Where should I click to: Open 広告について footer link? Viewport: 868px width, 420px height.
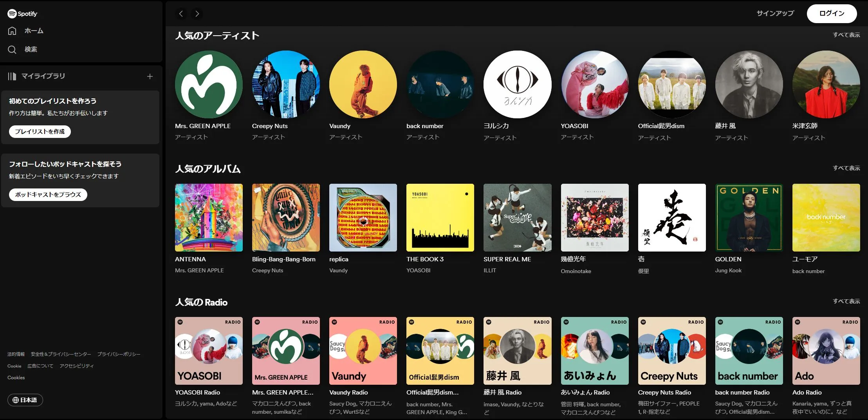[x=40, y=366]
